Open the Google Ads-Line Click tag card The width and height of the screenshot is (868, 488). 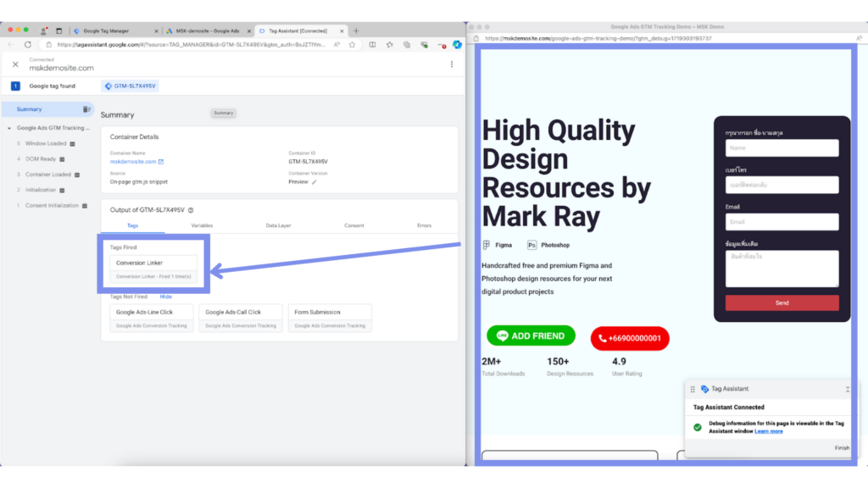pos(152,319)
